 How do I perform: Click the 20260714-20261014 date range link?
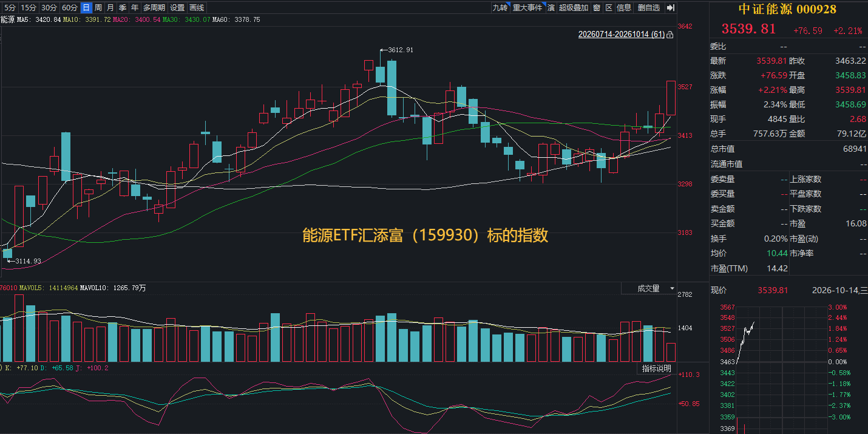tap(621, 35)
